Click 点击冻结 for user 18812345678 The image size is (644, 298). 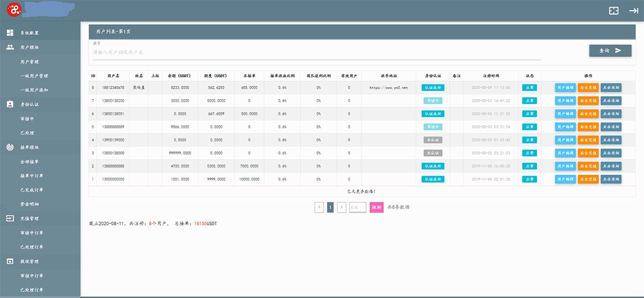(611, 88)
